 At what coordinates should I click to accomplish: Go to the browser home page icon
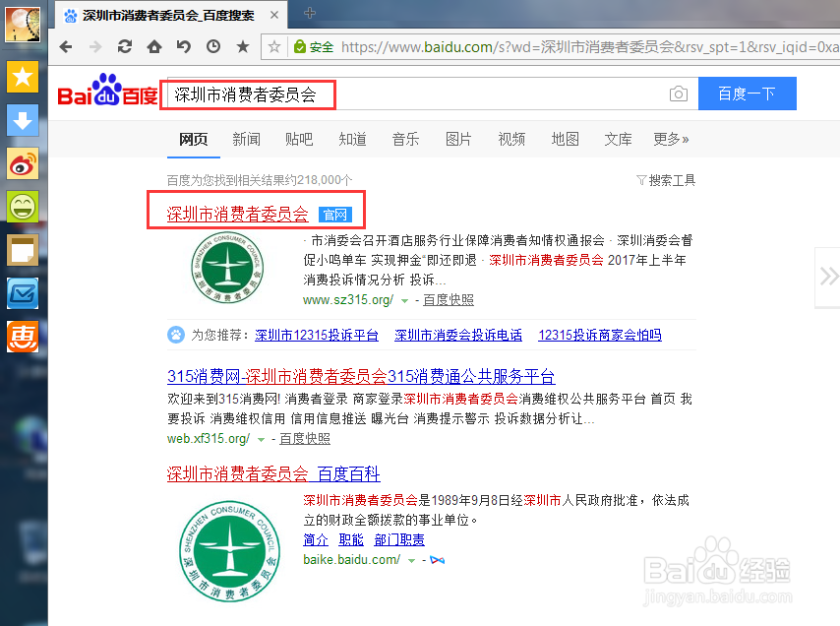[x=154, y=46]
